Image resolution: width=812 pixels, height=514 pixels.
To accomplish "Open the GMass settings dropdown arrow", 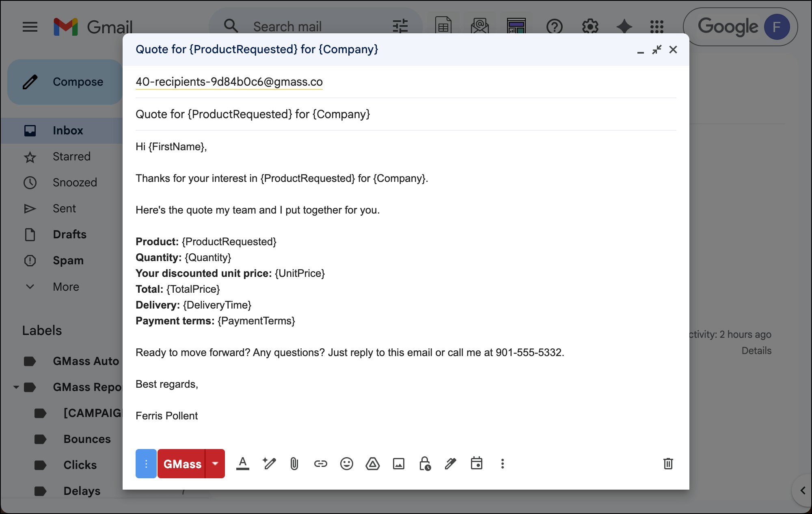I will 215,464.
